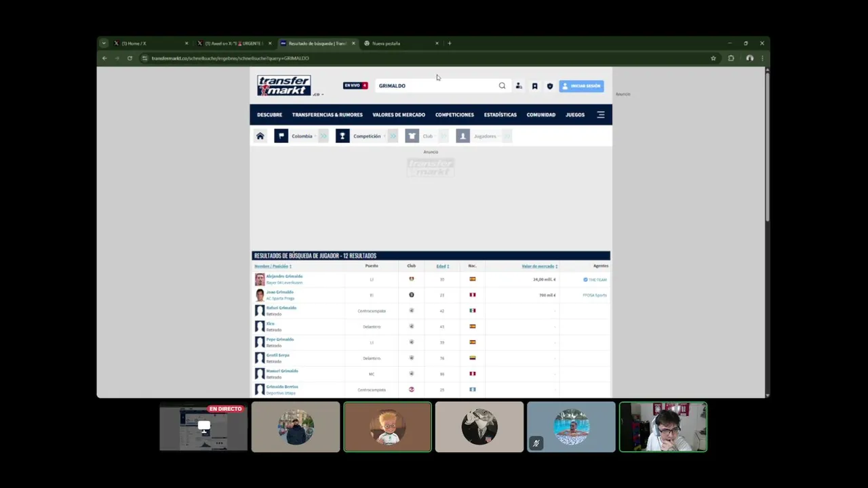Click the shield icon in header

pos(550,86)
